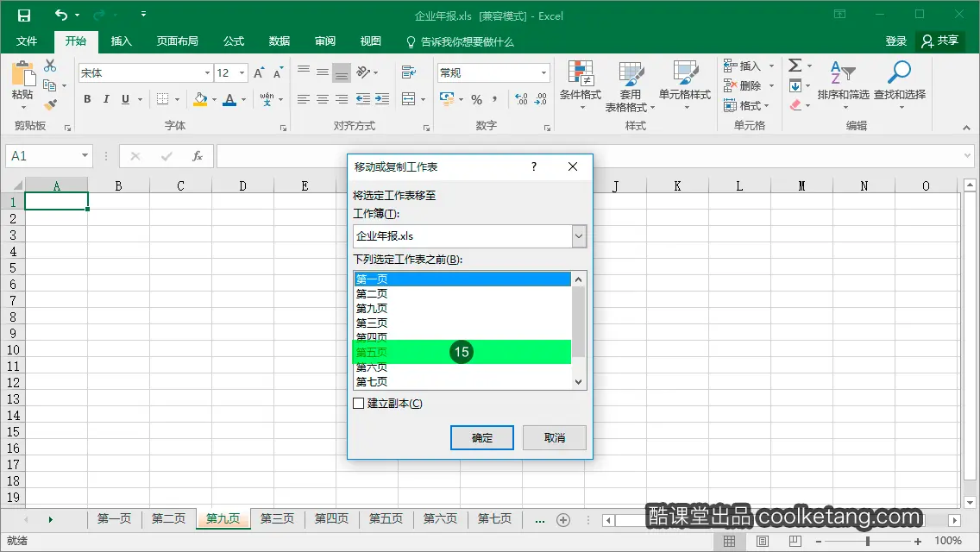Increase font size with larger A icon
The height and width of the screenshot is (552, 980).
tap(259, 73)
